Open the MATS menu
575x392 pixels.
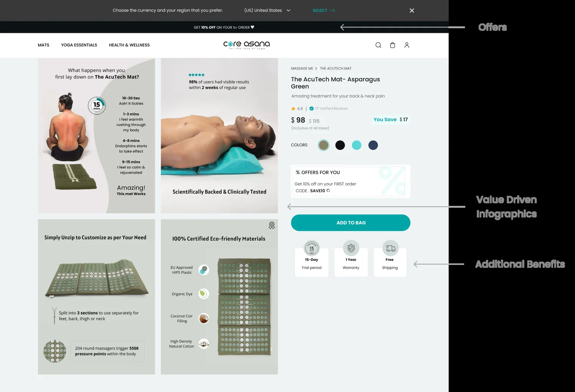tap(44, 45)
